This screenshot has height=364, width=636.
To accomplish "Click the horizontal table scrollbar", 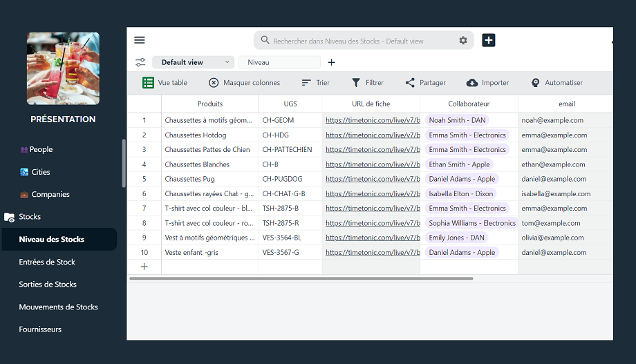I will (301, 278).
